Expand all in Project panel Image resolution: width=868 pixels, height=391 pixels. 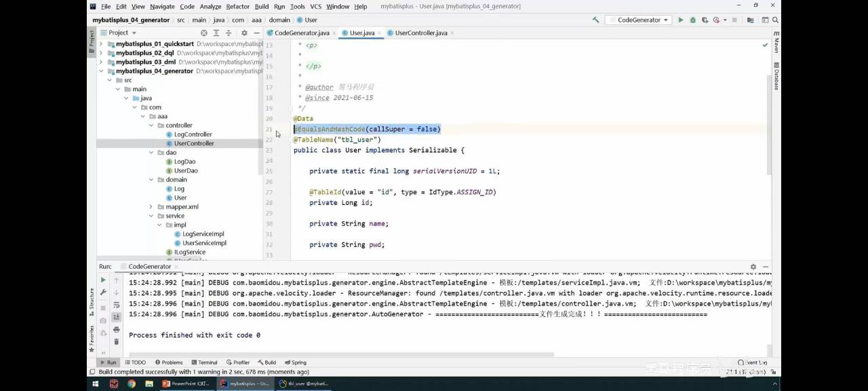click(218, 33)
